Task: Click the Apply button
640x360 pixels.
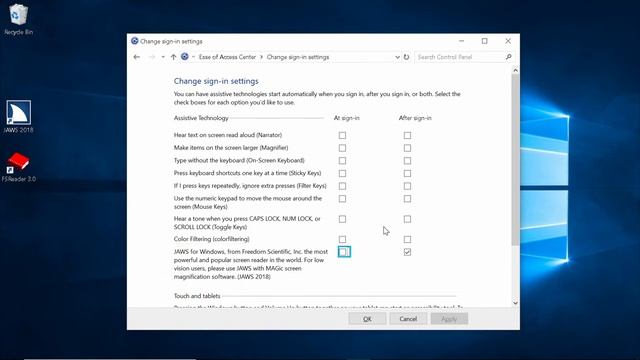Action: 449,319
